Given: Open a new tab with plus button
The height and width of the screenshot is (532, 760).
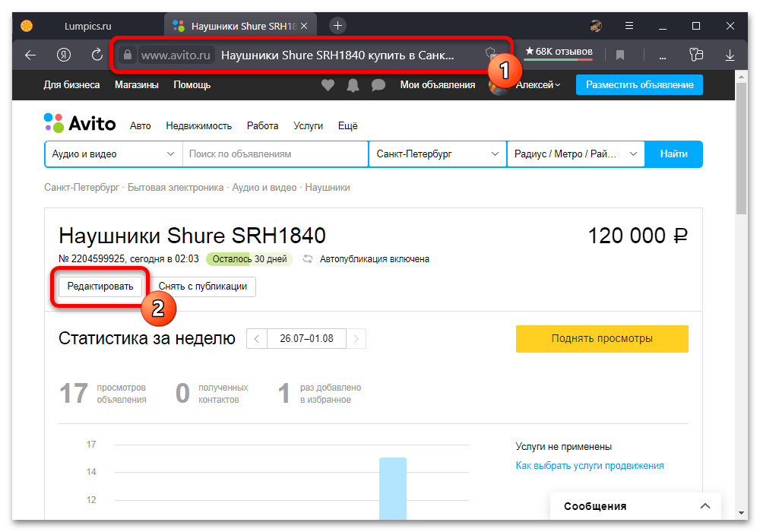Looking at the screenshot, I should (338, 26).
